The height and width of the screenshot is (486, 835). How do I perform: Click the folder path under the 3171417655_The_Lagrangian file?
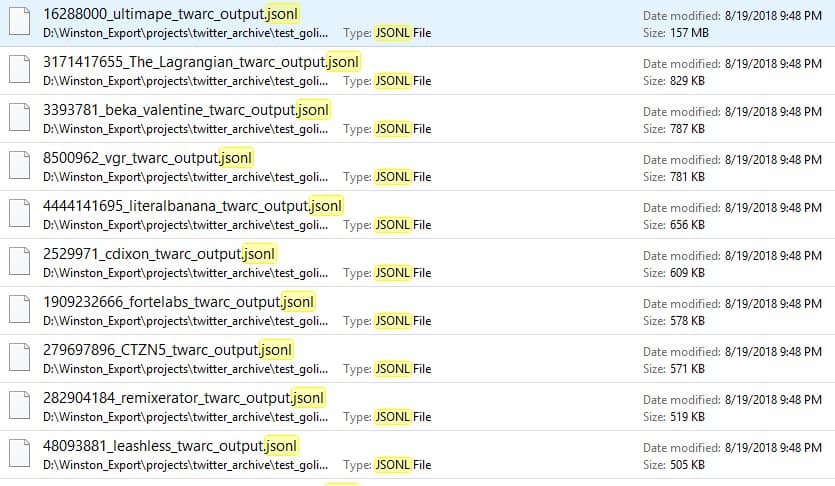click(185, 81)
